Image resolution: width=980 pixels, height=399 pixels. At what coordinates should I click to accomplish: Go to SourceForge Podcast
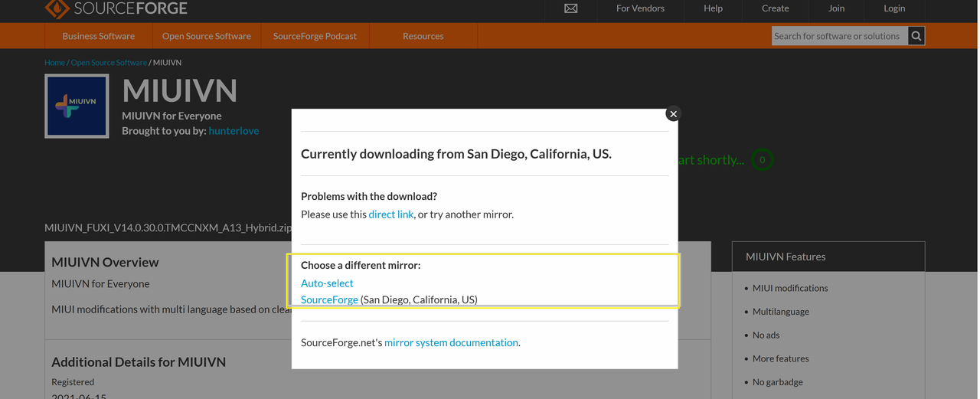(315, 36)
